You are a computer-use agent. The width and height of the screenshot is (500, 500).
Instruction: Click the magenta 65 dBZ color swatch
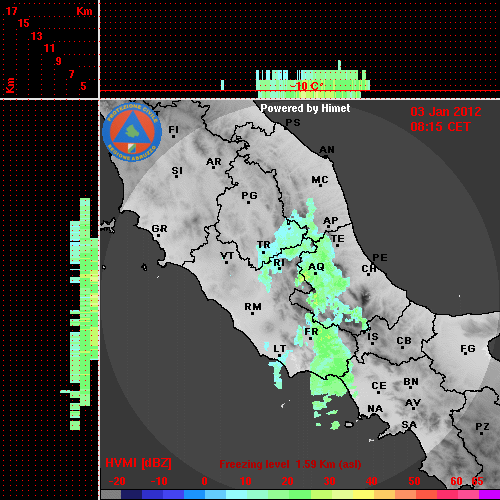pyautogui.click(x=489, y=494)
